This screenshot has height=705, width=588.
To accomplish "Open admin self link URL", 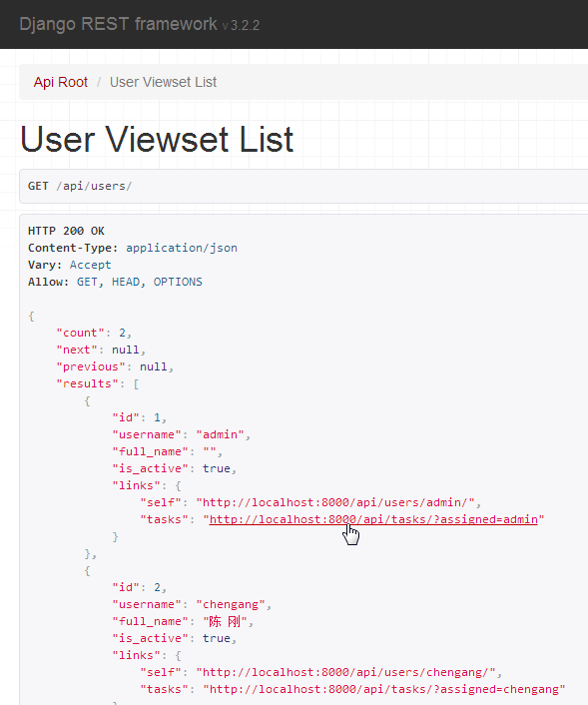I will click(335, 502).
